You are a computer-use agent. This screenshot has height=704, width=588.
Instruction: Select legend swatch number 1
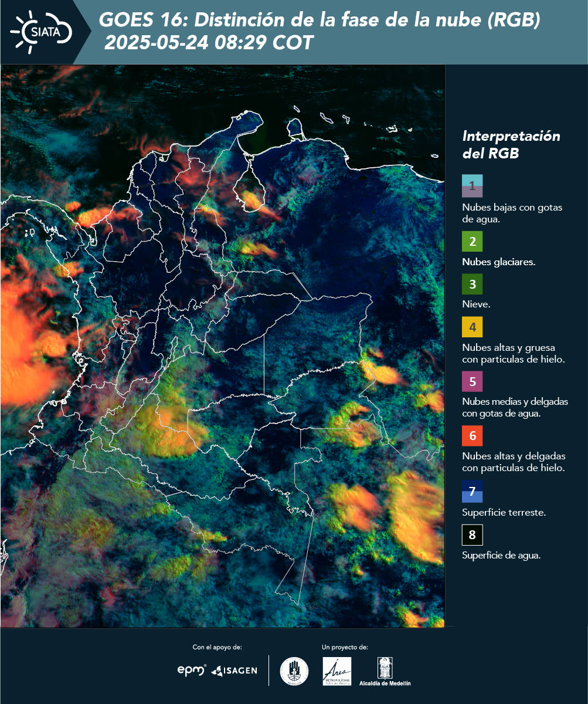point(472,185)
